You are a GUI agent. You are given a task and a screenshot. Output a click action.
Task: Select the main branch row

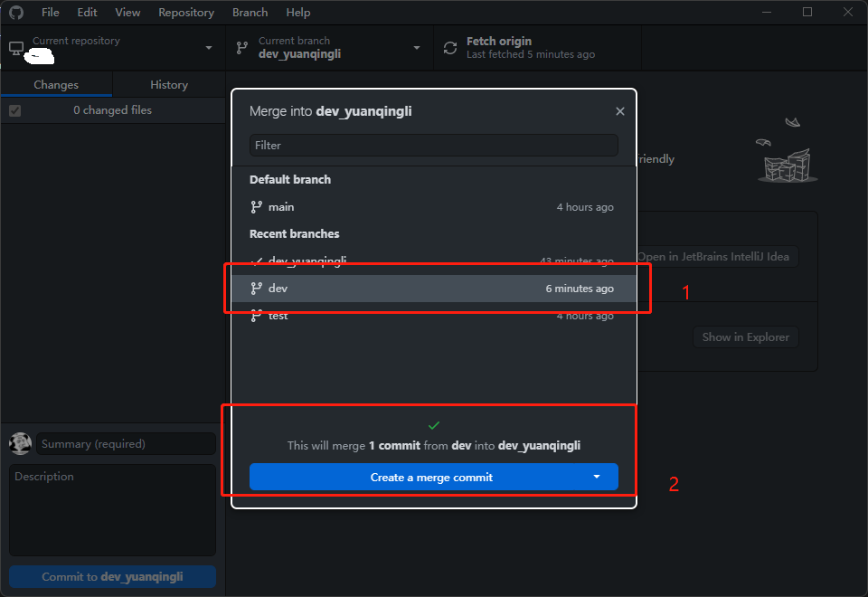tap(433, 207)
